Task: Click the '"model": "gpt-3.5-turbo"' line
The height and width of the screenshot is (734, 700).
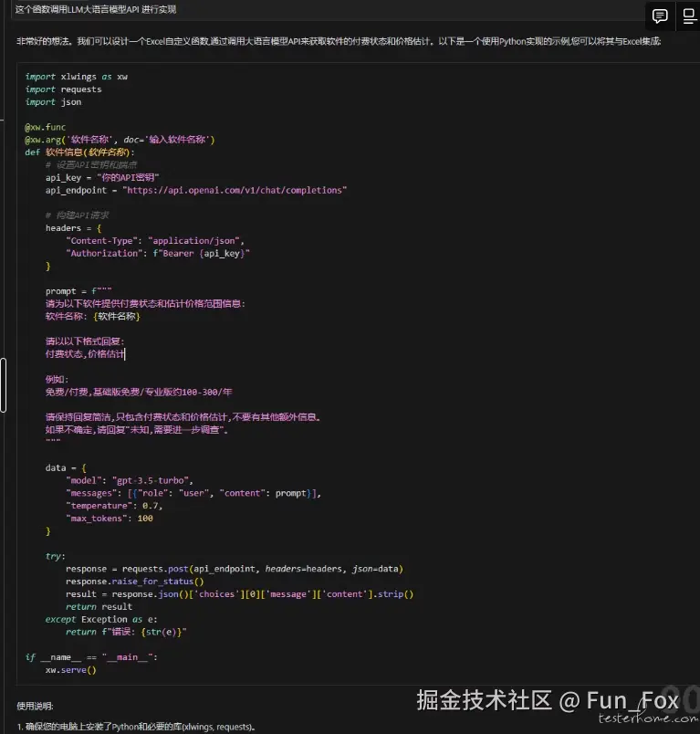Action: coord(130,481)
